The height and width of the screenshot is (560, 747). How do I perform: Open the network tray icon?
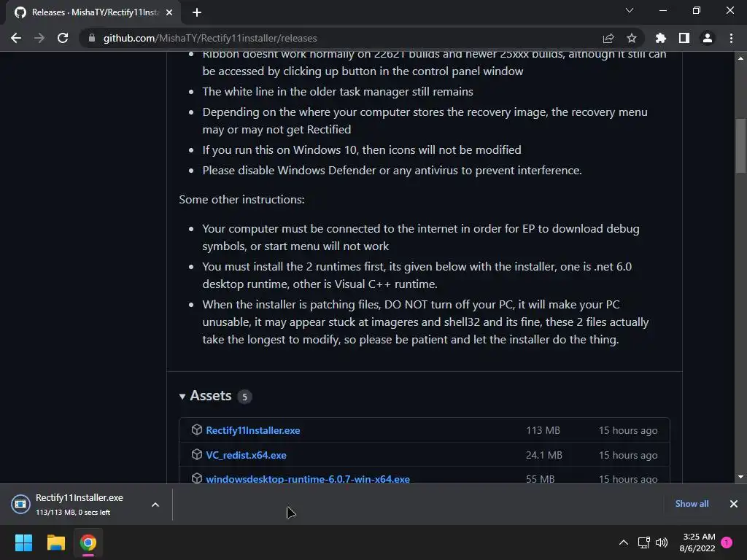(643, 542)
